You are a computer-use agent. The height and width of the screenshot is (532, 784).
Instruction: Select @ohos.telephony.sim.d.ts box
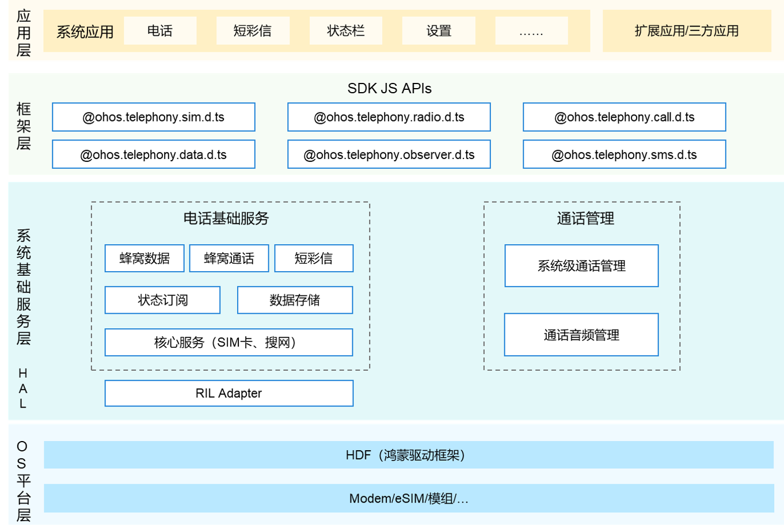[154, 117]
